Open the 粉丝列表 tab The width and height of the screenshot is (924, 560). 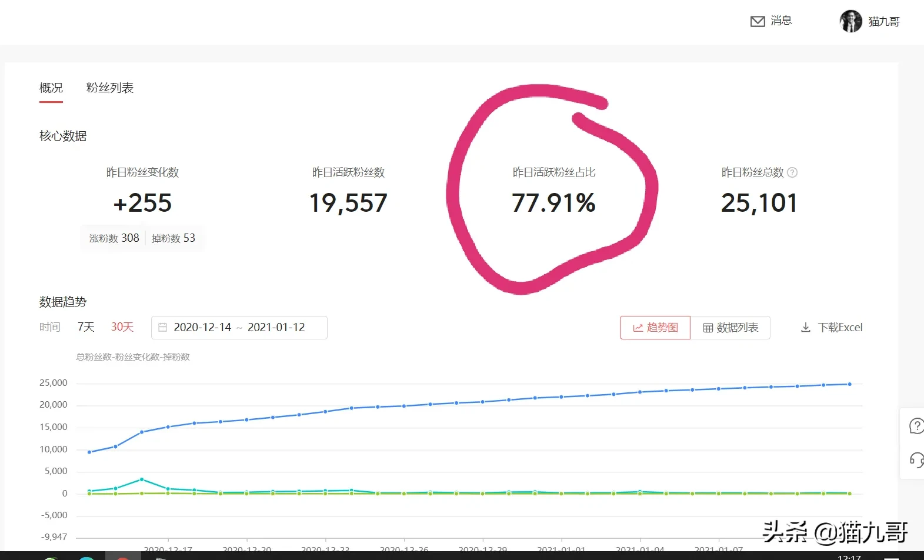(x=110, y=88)
